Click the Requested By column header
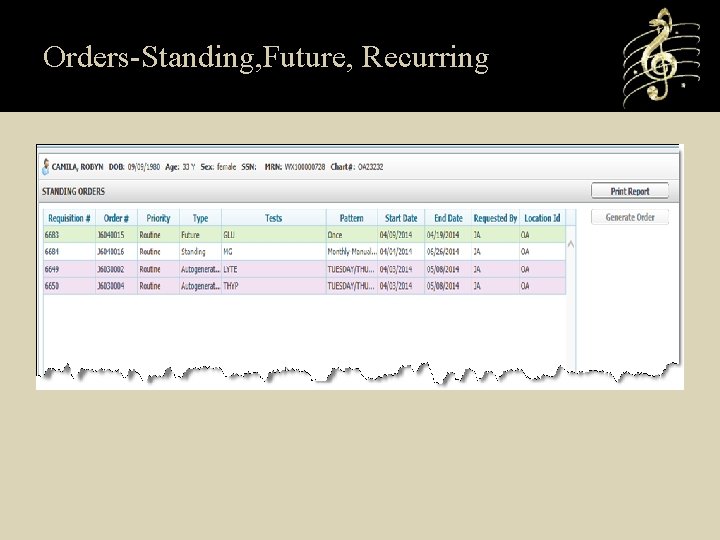 (x=495, y=218)
